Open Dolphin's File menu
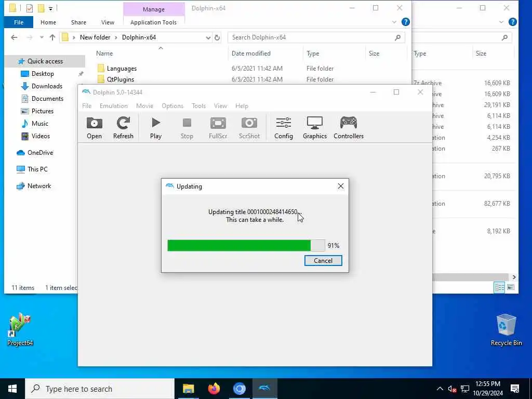Viewport: 532px width, 399px height. point(87,106)
